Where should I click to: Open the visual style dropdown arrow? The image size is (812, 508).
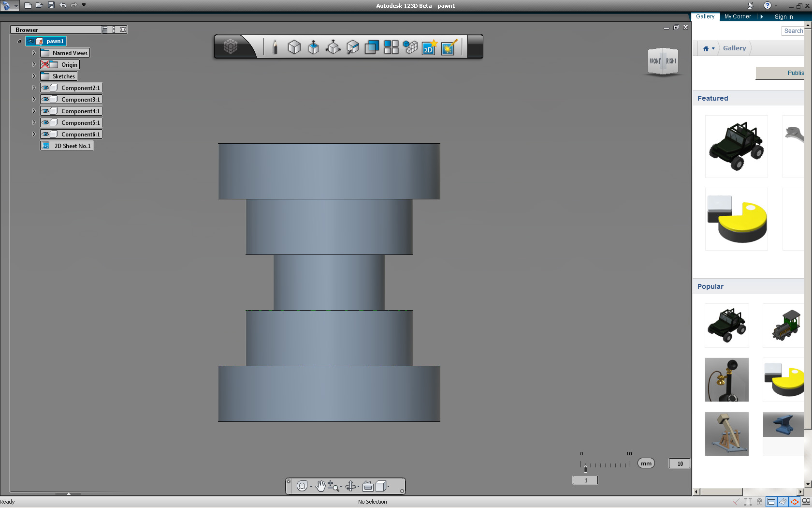coord(388,487)
